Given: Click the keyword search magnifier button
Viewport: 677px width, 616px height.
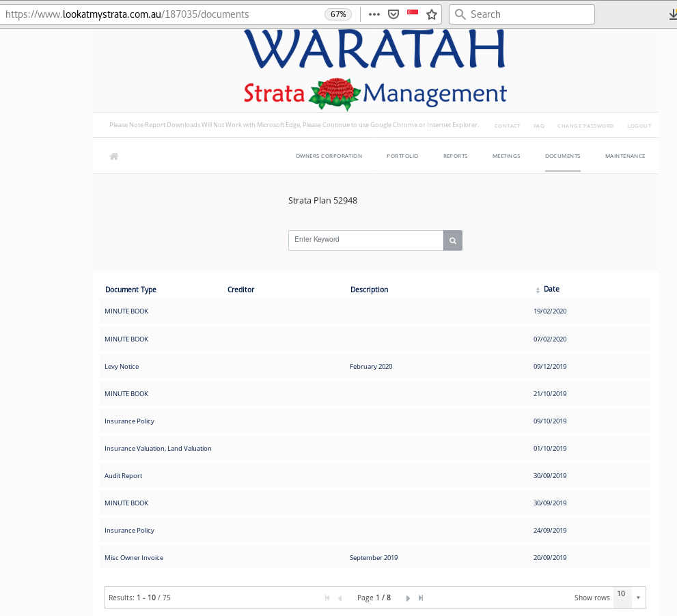Looking at the screenshot, I should click(453, 240).
